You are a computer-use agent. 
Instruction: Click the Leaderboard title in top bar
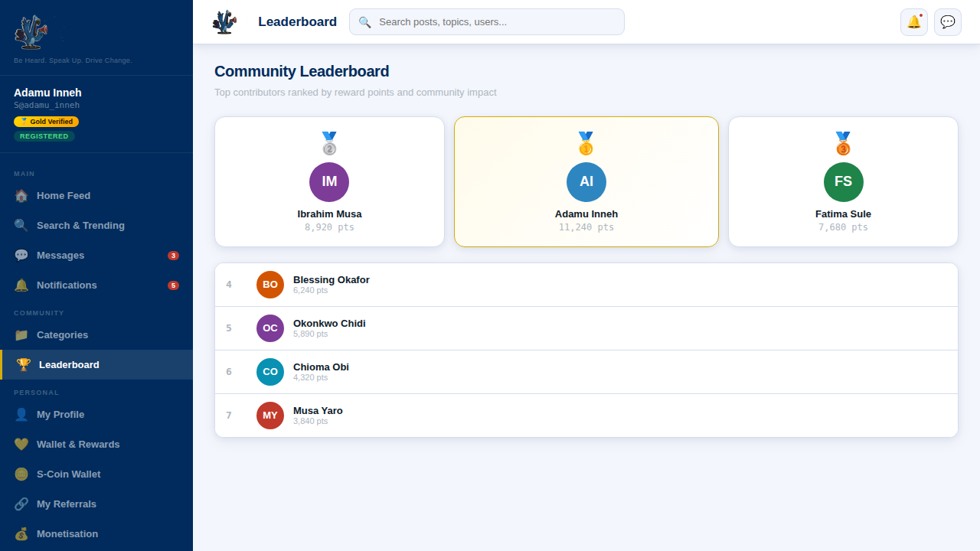point(297,22)
